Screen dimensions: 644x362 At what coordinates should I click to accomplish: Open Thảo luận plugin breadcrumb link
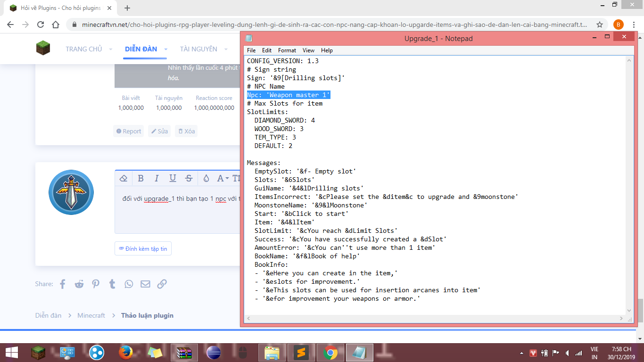(x=147, y=315)
